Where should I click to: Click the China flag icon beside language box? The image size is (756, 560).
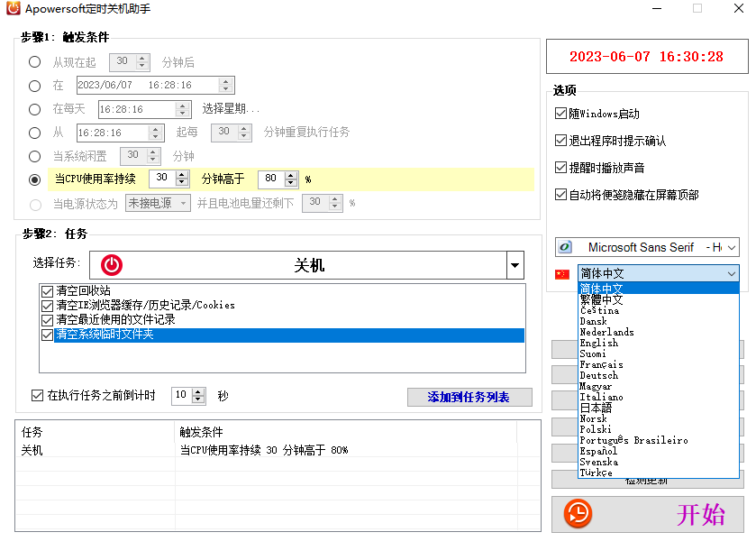coord(562,274)
